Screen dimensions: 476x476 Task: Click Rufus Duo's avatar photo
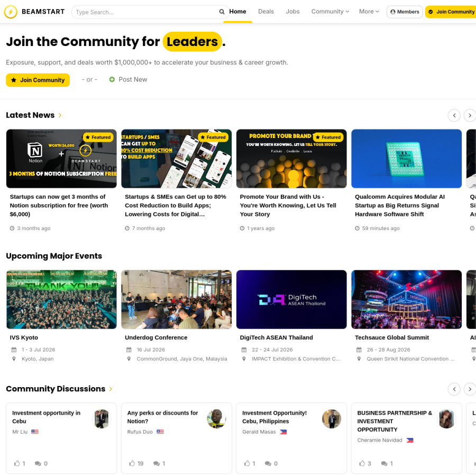pos(217,419)
